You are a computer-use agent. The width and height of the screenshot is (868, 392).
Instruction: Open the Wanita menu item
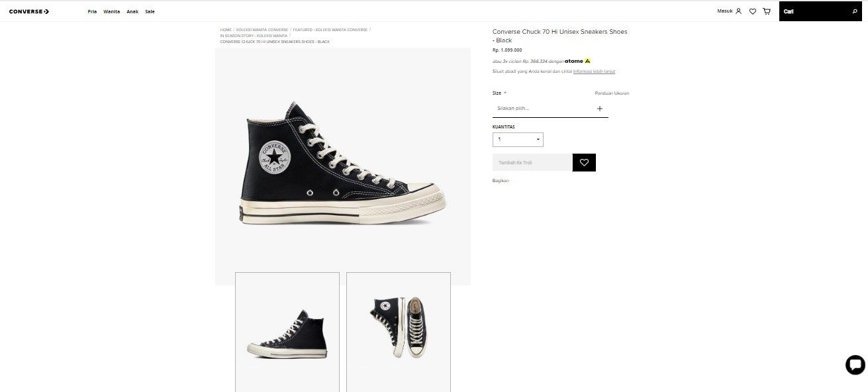pyautogui.click(x=111, y=11)
